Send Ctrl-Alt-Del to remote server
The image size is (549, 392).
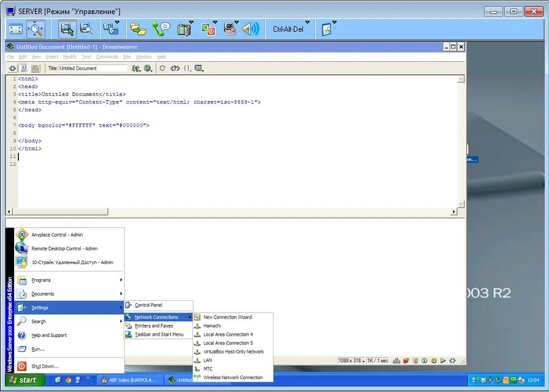click(x=288, y=29)
